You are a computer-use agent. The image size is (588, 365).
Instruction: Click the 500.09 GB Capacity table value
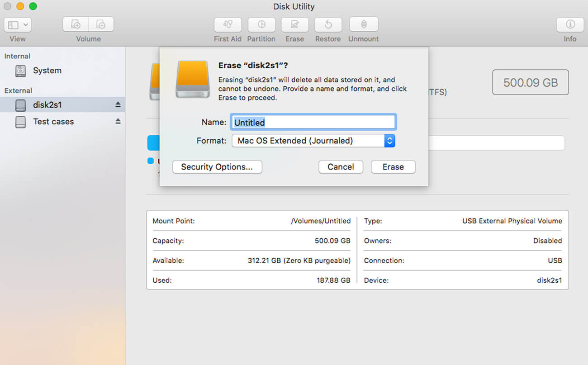pos(332,241)
